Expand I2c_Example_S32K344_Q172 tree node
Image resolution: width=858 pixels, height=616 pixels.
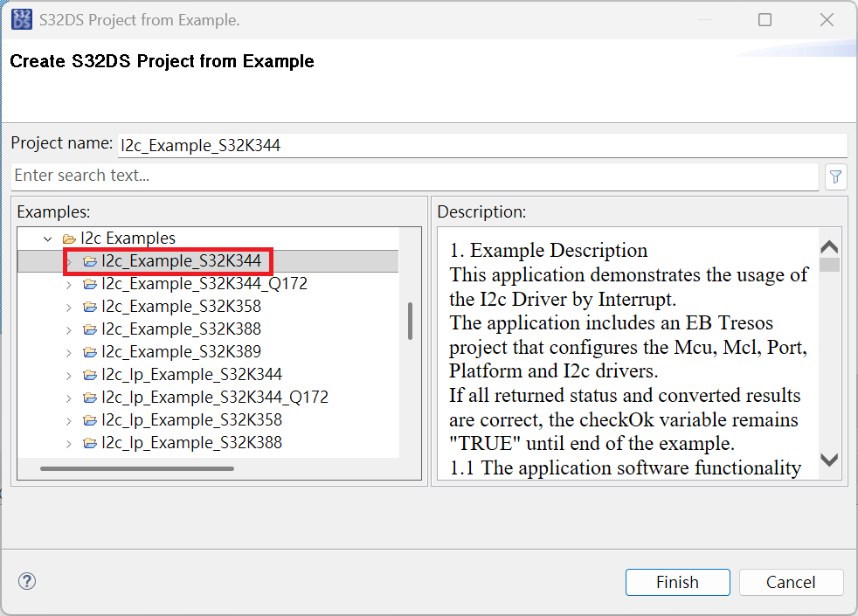[68, 285]
